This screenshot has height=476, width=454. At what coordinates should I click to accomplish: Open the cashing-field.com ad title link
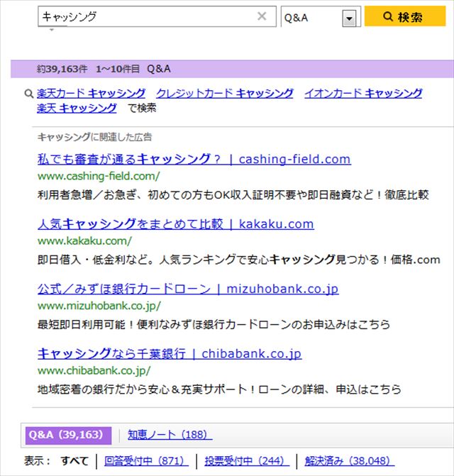point(194,159)
